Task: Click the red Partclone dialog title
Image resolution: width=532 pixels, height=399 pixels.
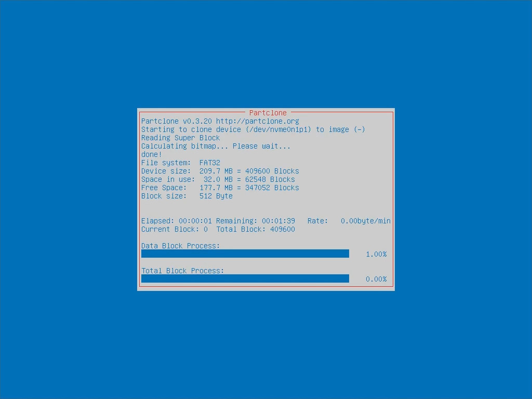Action: click(268, 113)
